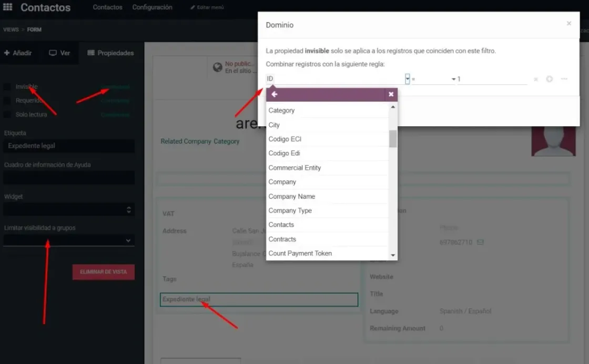Click the Expediente legal field in form
Screen dimensions: 589x364
click(x=259, y=299)
